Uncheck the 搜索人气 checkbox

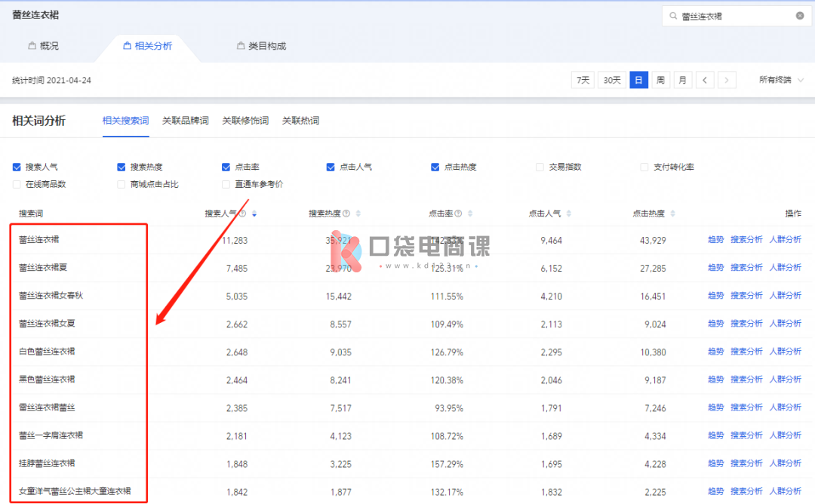tap(17, 167)
